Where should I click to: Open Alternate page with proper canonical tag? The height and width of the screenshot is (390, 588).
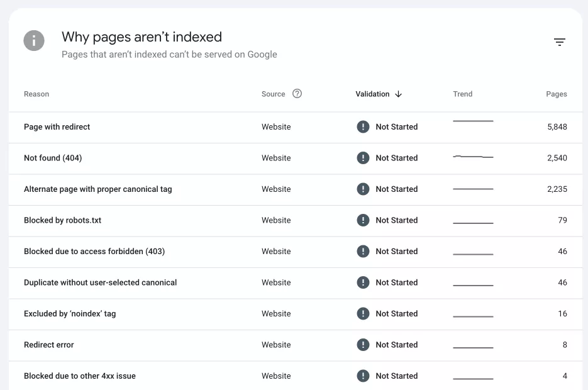pyautogui.click(x=98, y=189)
